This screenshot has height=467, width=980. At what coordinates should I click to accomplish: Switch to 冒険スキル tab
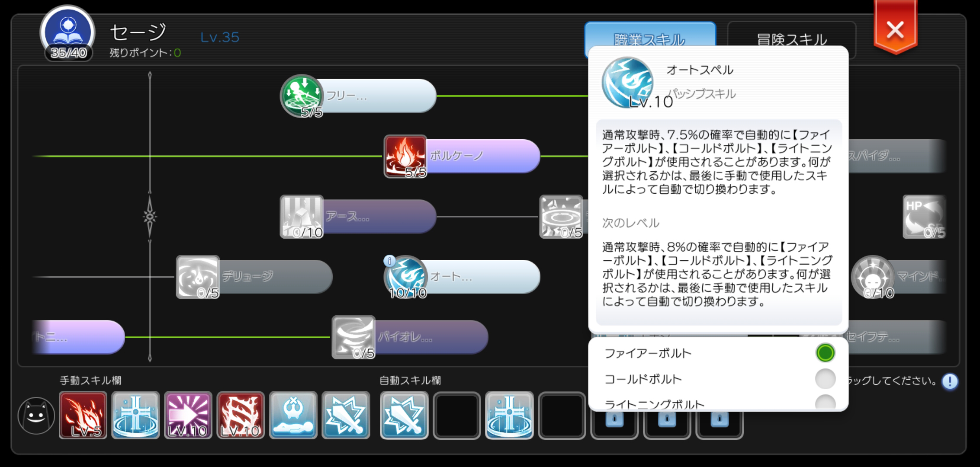point(792,39)
